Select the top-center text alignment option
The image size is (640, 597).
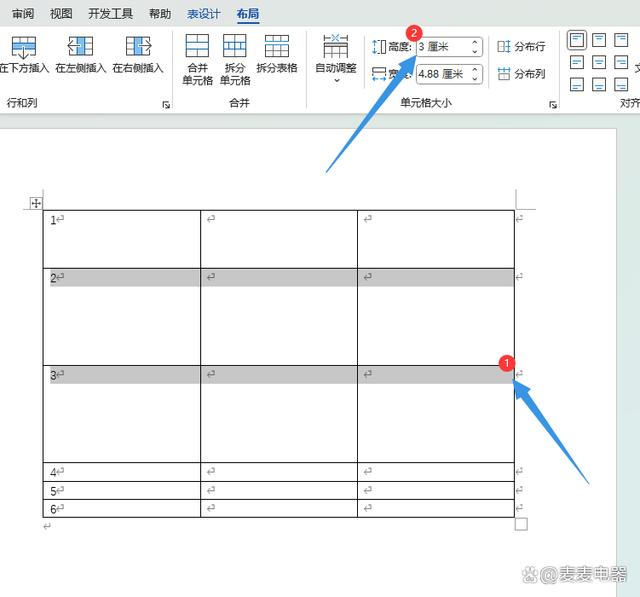pos(599,40)
